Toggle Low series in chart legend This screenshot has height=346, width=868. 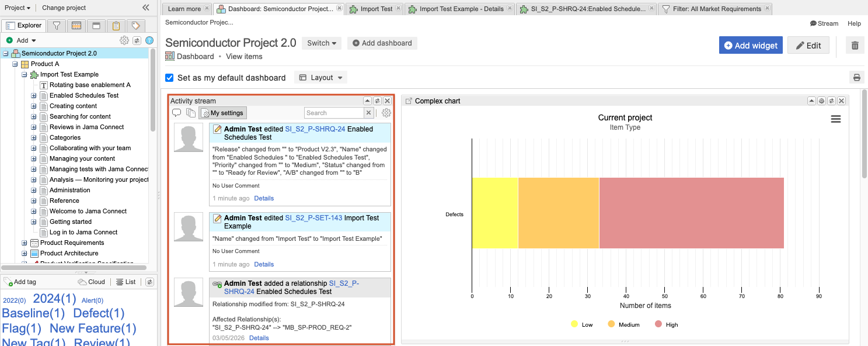pos(581,324)
